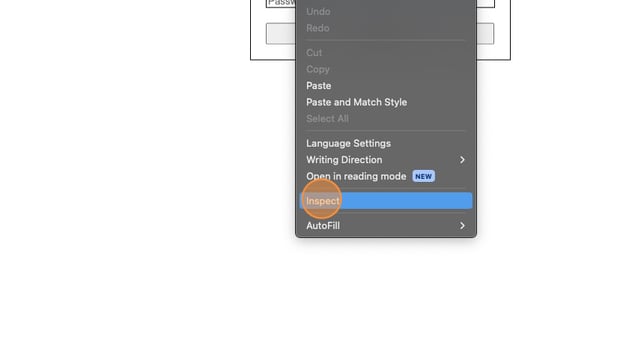Click the disabled Select All entry
Screen dimensions: 644x360
386,119
